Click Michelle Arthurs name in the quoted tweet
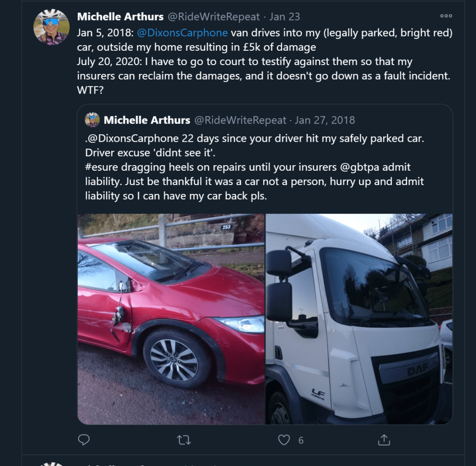Screen dimensions: 476x466 click(147, 120)
